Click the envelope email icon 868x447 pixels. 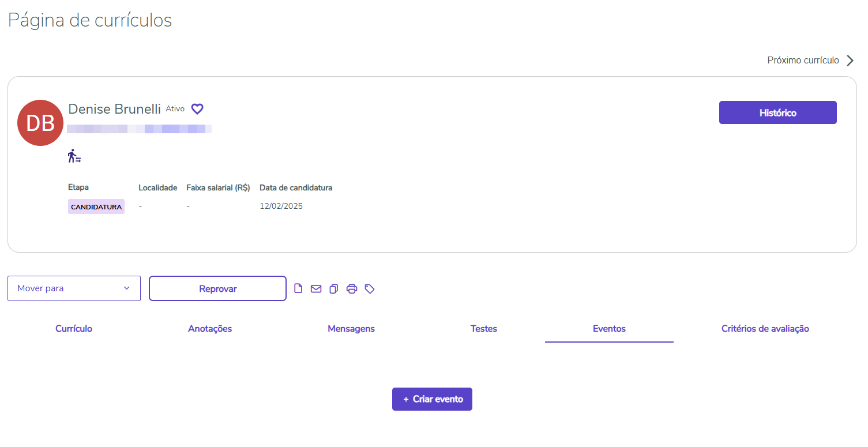pyautogui.click(x=316, y=288)
